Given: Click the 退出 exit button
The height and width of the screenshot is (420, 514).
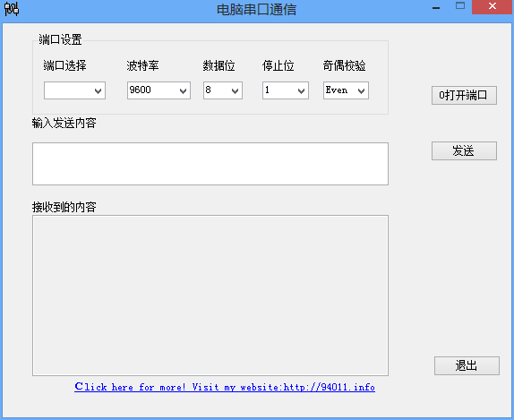Looking at the screenshot, I should [467, 365].
